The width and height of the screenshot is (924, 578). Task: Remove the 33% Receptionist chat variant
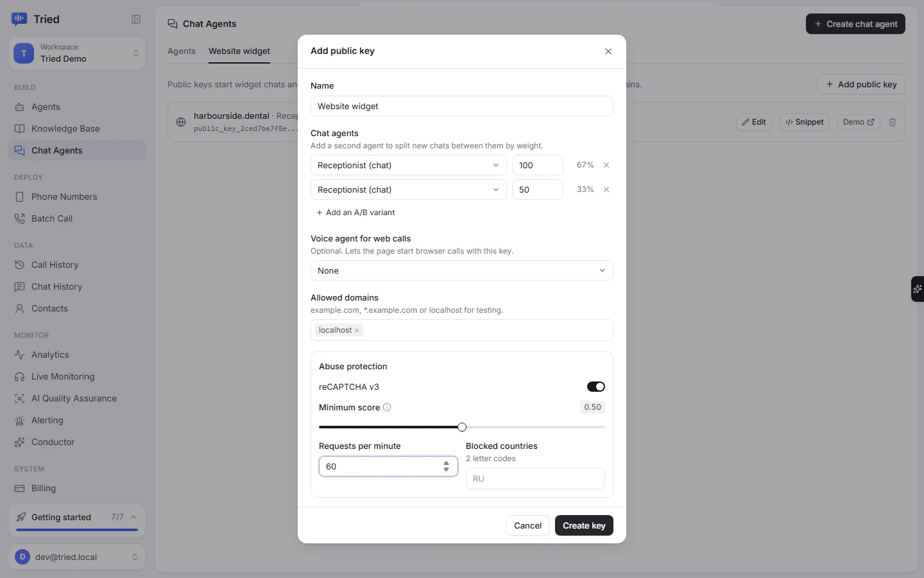coord(606,189)
